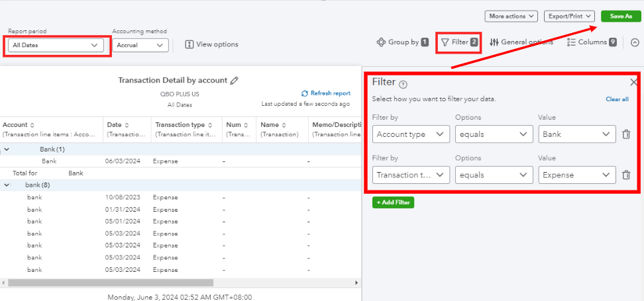This screenshot has width=644, height=301.
Task: Open the Account type Filter by dropdown
Action: [x=411, y=134]
